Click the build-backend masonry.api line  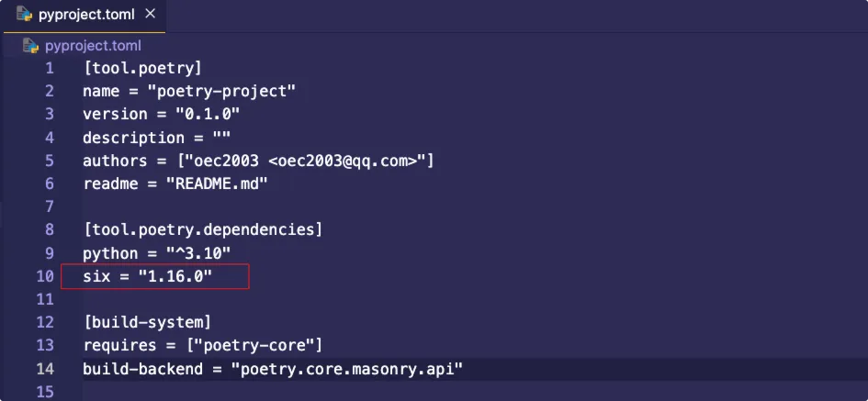click(273, 369)
